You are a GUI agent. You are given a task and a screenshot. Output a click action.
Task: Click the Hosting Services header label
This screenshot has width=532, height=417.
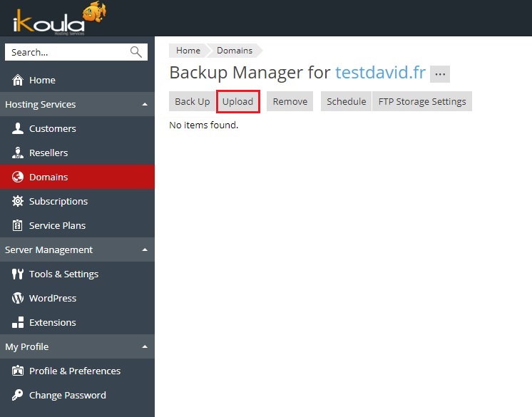coord(41,104)
